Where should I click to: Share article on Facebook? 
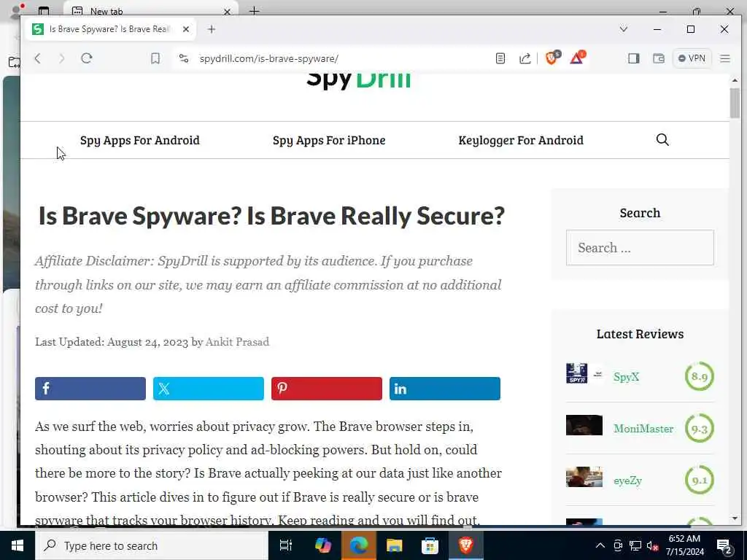tap(90, 389)
